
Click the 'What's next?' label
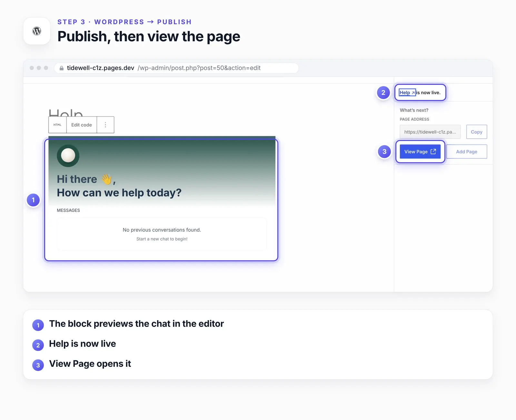point(414,110)
